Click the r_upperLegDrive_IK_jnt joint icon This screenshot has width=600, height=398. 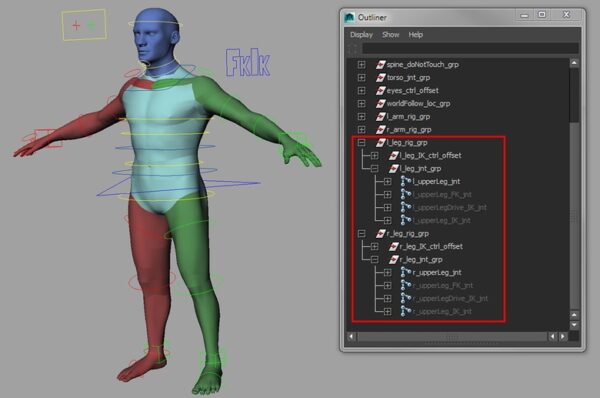(406, 298)
